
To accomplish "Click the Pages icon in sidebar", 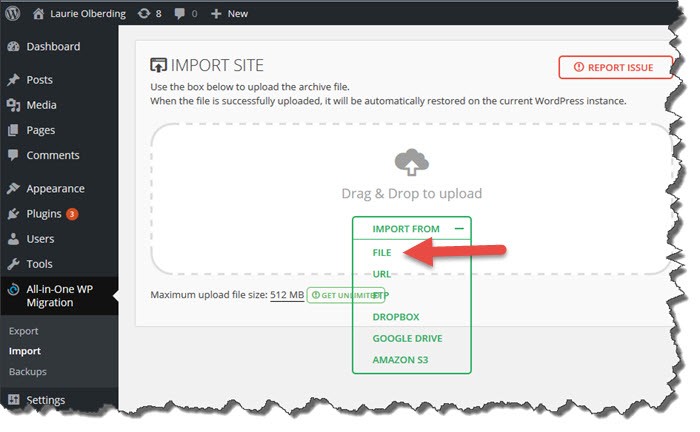I will 13,130.
